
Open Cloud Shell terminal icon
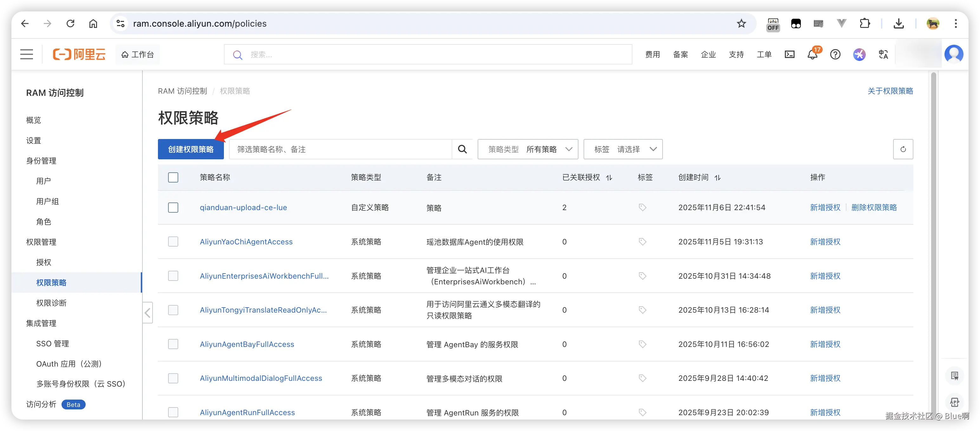pyautogui.click(x=789, y=55)
